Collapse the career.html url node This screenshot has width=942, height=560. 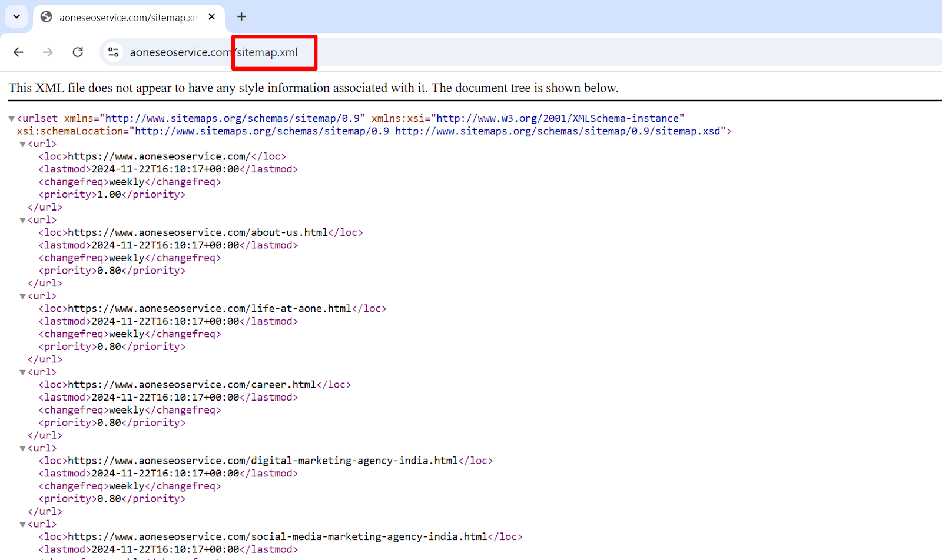tap(22, 372)
